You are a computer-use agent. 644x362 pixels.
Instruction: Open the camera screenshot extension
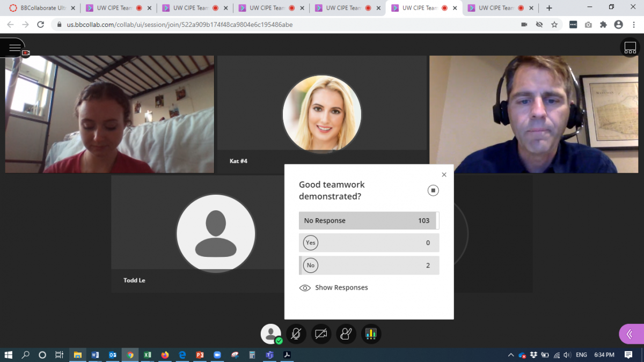588,25
